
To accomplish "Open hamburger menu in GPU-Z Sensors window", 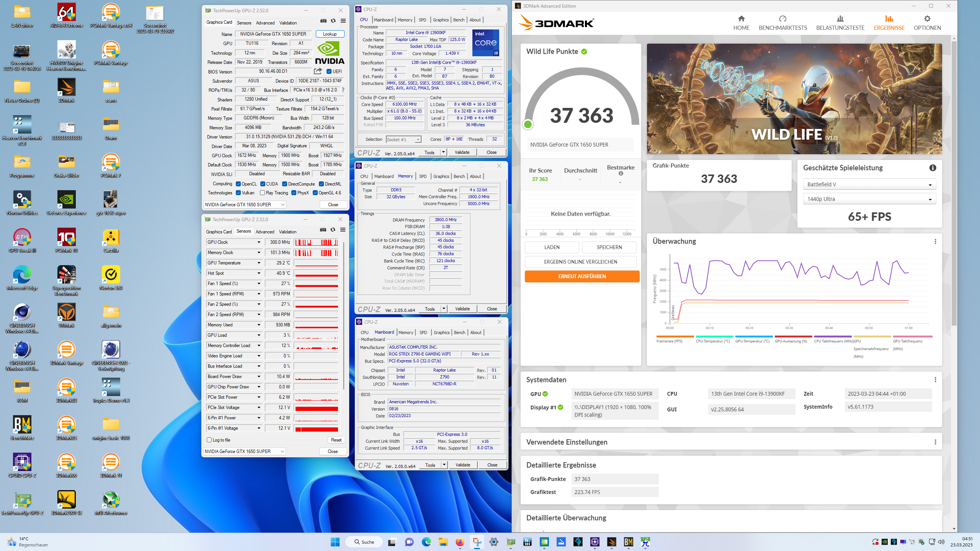I will tap(343, 230).
